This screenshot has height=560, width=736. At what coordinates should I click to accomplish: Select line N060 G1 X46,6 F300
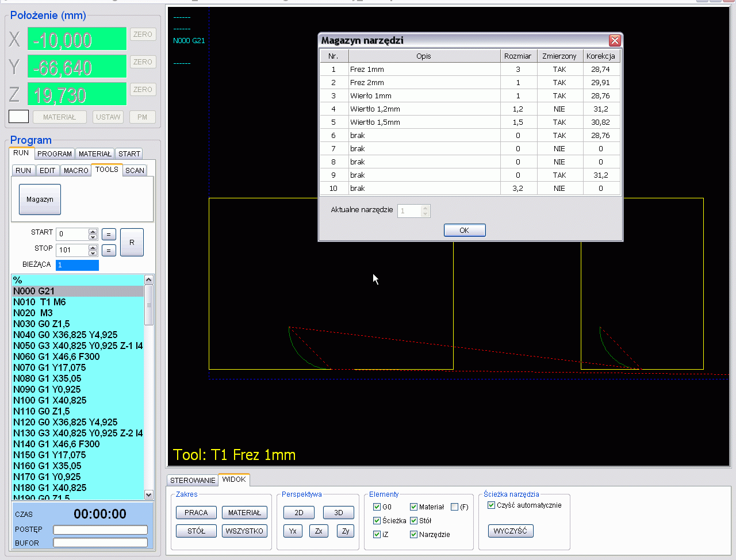click(x=78, y=356)
